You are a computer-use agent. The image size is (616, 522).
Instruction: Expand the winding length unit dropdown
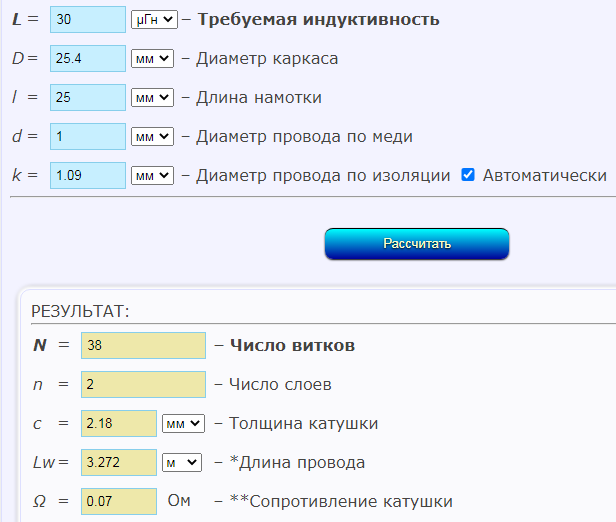click(x=153, y=97)
